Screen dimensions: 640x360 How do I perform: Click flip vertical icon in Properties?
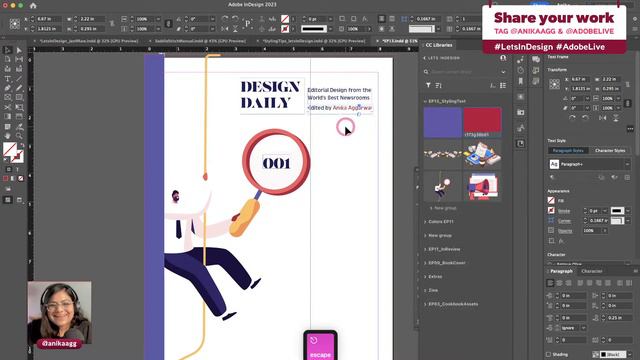(616, 118)
